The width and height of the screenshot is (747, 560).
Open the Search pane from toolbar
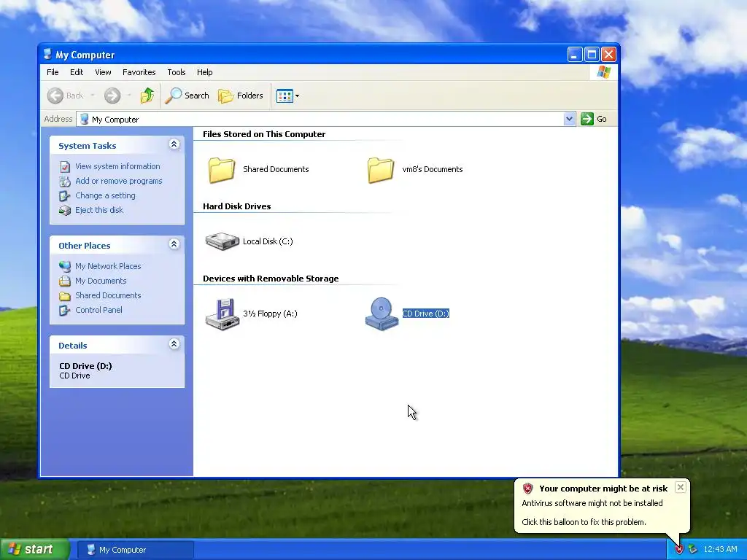pyautogui.click(x=187, y=96)
